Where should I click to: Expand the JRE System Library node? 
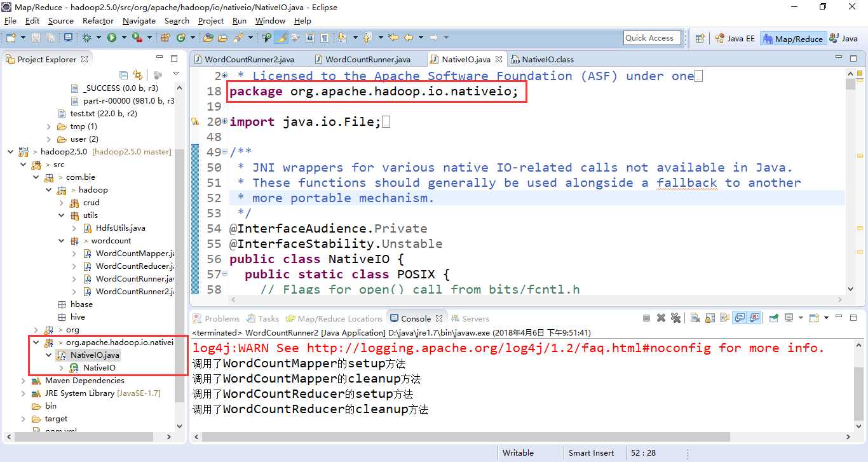pos(23,393)
